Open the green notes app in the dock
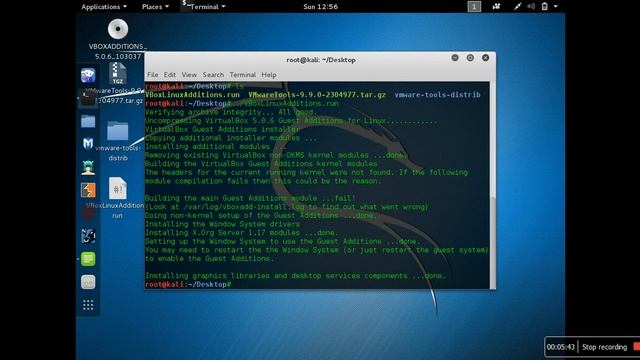The height and width of the screenshot is (360, 640). [x=88, y=259]
